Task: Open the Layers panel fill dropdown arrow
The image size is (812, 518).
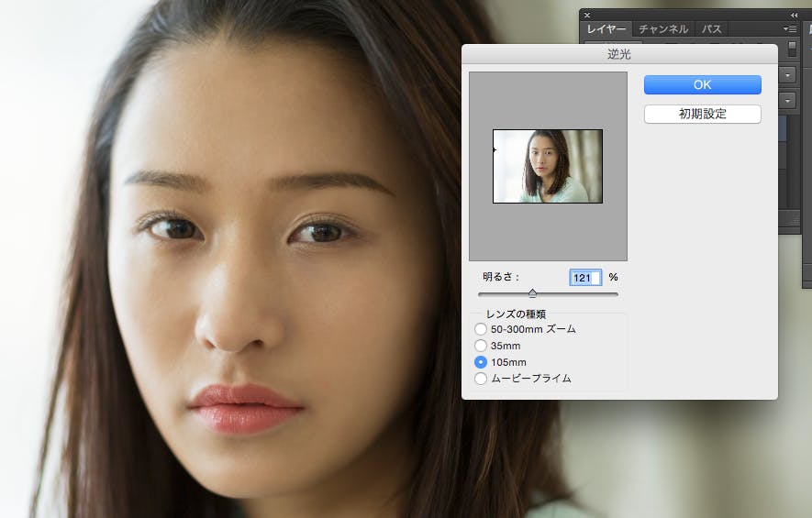Action: 787,100
